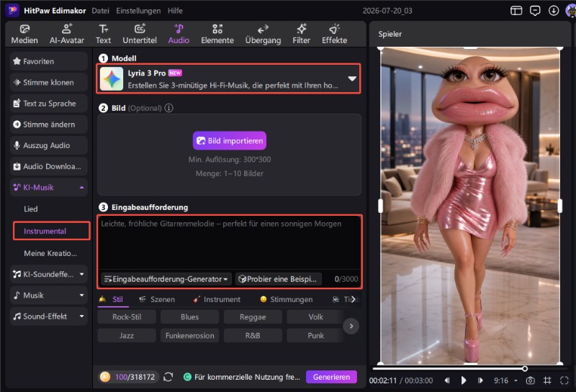
Task: Switch to the Stimmungen tab
Action: coord(286,299)
